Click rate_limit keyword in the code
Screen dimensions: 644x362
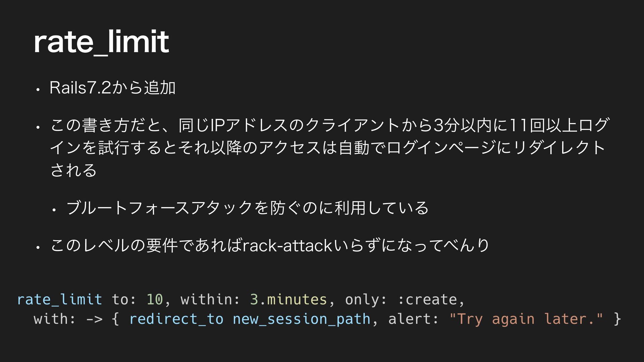coord(60,299)
